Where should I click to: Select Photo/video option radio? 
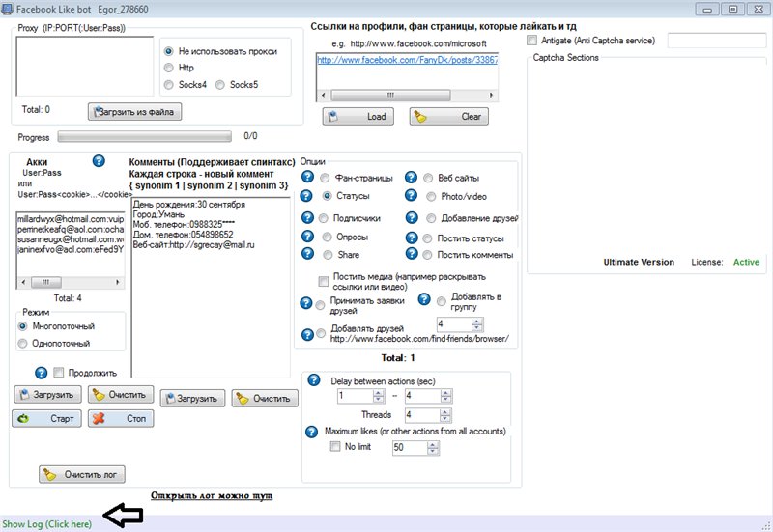pyautogui.click(x=431, y=197)
